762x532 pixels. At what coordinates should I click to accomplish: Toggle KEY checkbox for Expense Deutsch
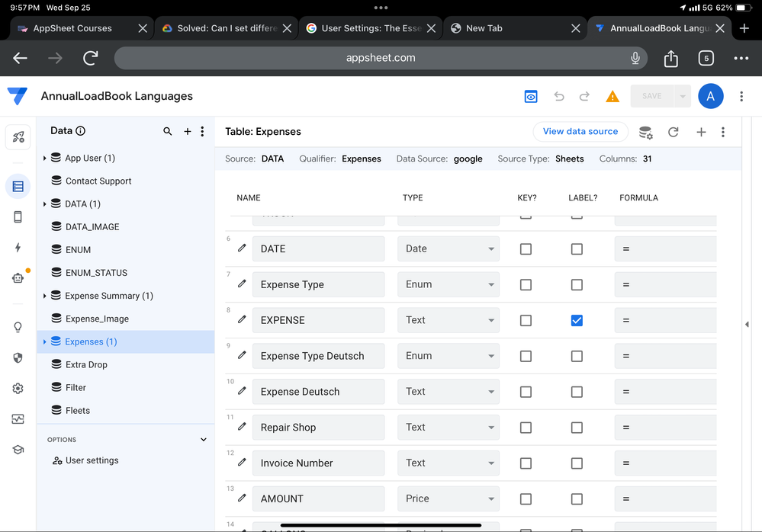tap(526, 392)
